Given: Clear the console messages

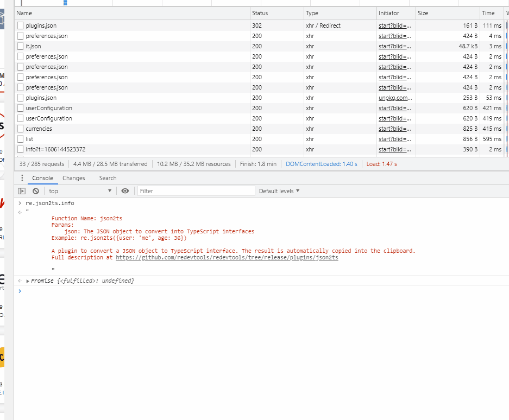Looking at the screenshot, I should pos(35,190).
